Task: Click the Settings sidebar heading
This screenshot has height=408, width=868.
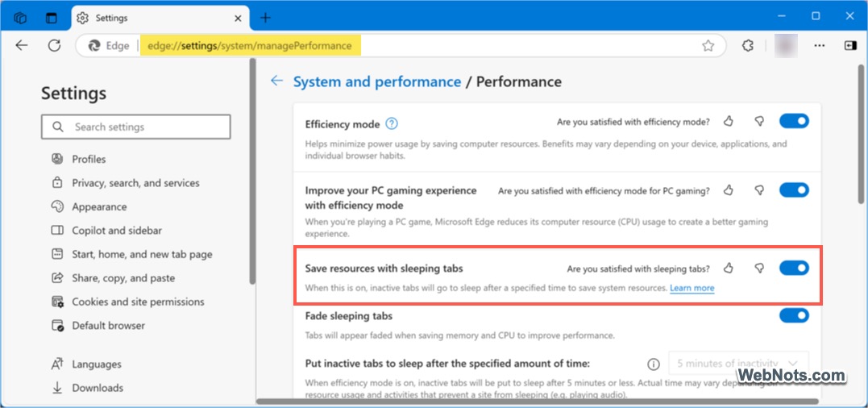Action: coord(73,93)
